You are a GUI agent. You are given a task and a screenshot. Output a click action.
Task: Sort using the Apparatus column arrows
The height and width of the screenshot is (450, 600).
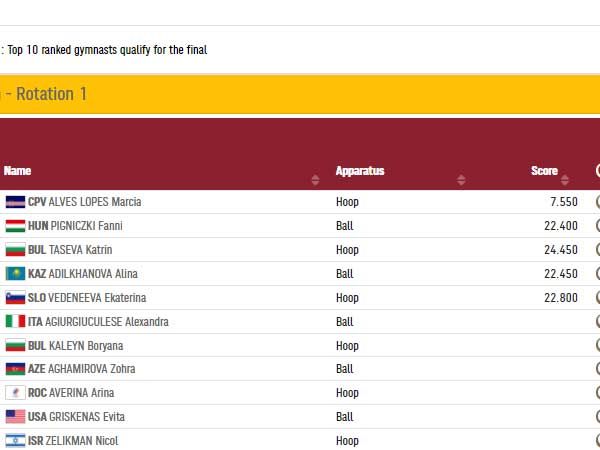(461, 180)
